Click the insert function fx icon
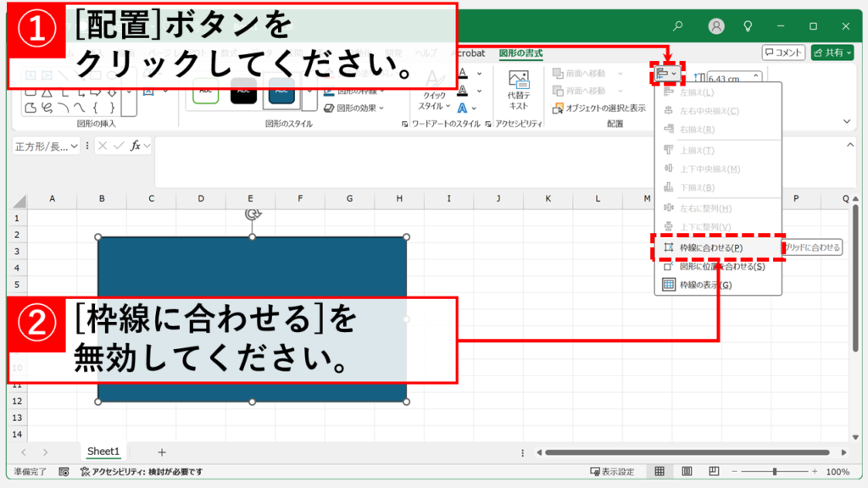Image resolution: width=868 pixels, height=488 pixels. point(135,146)
